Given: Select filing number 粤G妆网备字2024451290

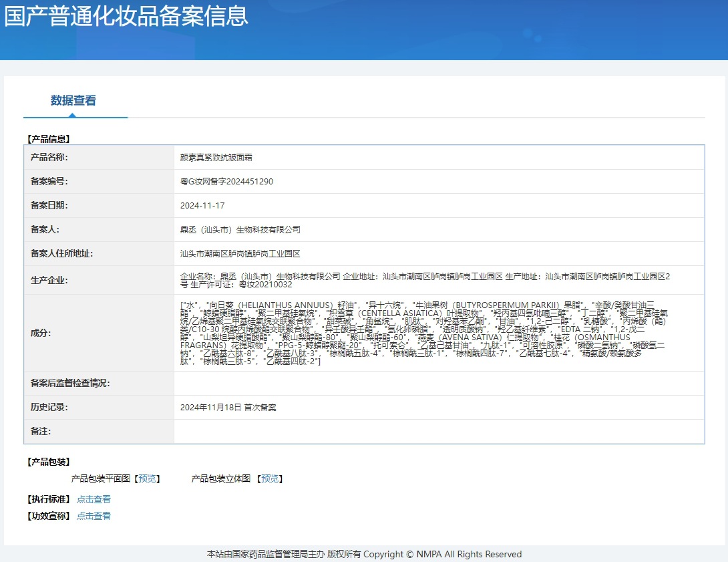Looking at the screenshot, I should pyautogui.click(x=226, y=182).
